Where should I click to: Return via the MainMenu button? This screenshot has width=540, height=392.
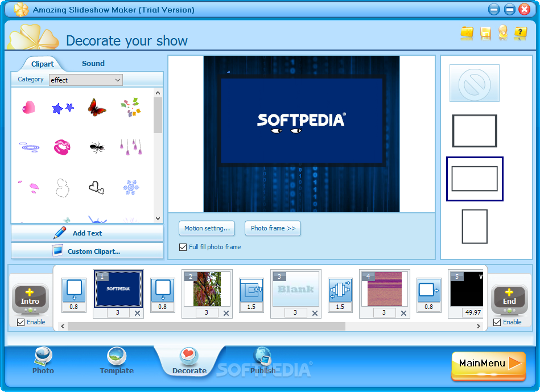488,365
